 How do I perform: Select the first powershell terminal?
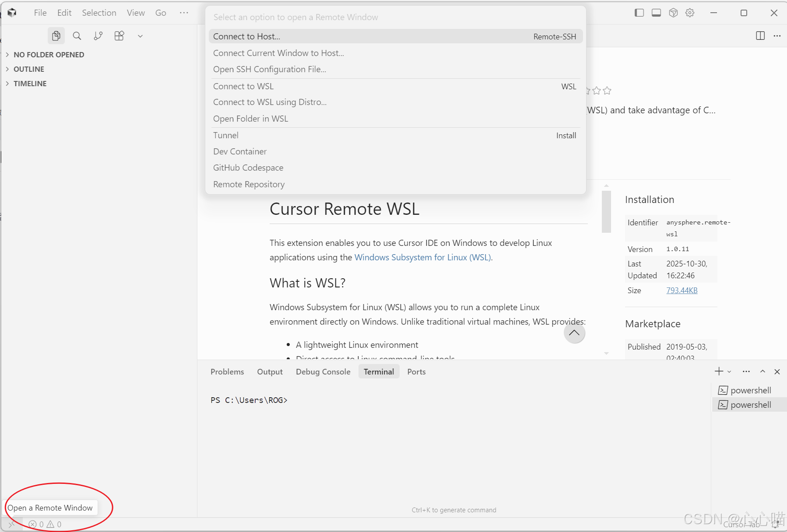pos(749,390)
